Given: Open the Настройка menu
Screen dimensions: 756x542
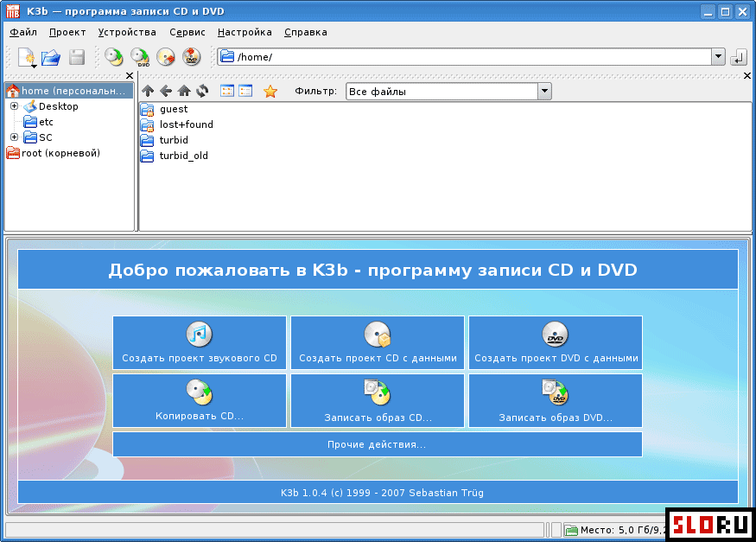Looking at the screenshot, I should click(x=245, y=32).
